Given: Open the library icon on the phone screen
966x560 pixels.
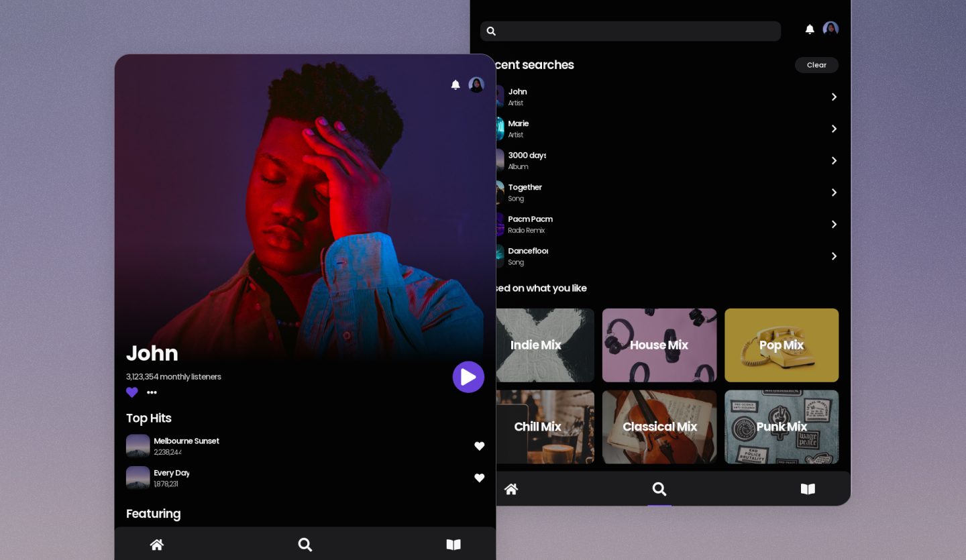Looking at the screenshot, I should click(x=453, y=545).
